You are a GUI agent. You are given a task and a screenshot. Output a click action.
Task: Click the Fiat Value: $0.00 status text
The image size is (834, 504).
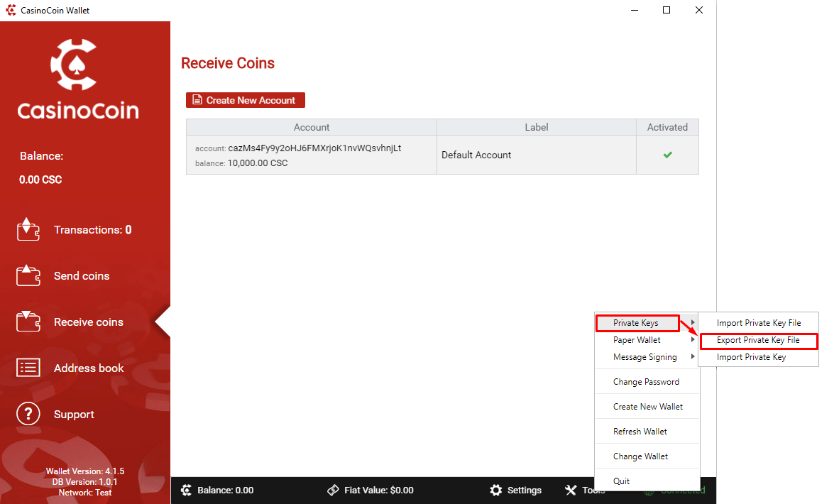pos(379,491)
